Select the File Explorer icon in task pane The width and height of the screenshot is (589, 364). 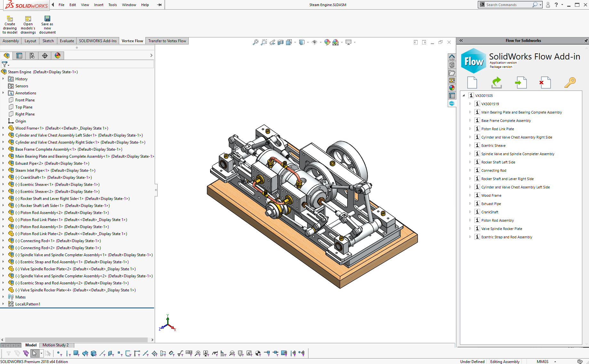(452, 73)
